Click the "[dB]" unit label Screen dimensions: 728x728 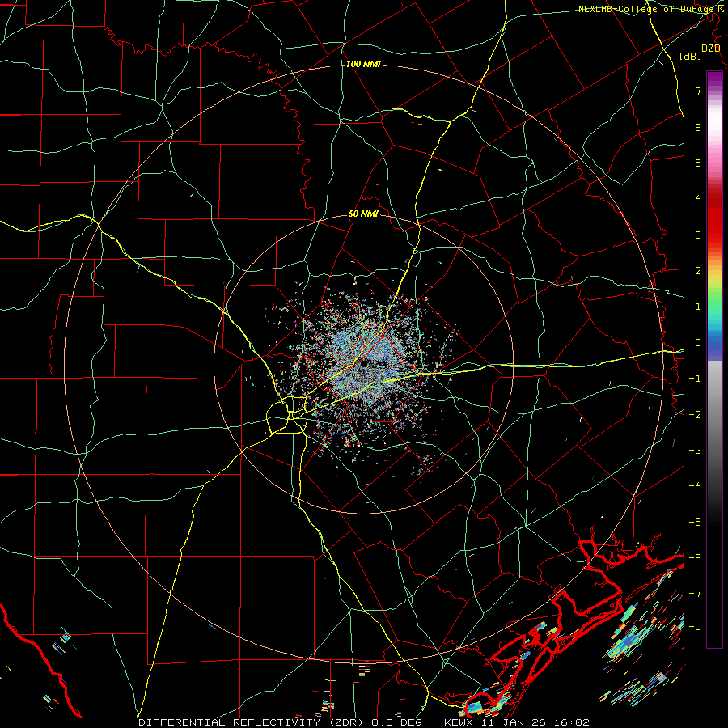coord(691,56)
